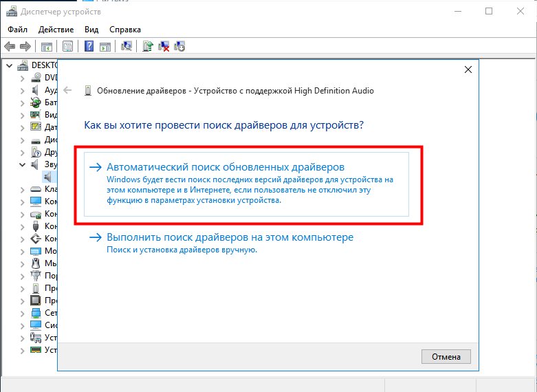Toggle the console tree pane toolbar icon

click(x=47, y=46)
